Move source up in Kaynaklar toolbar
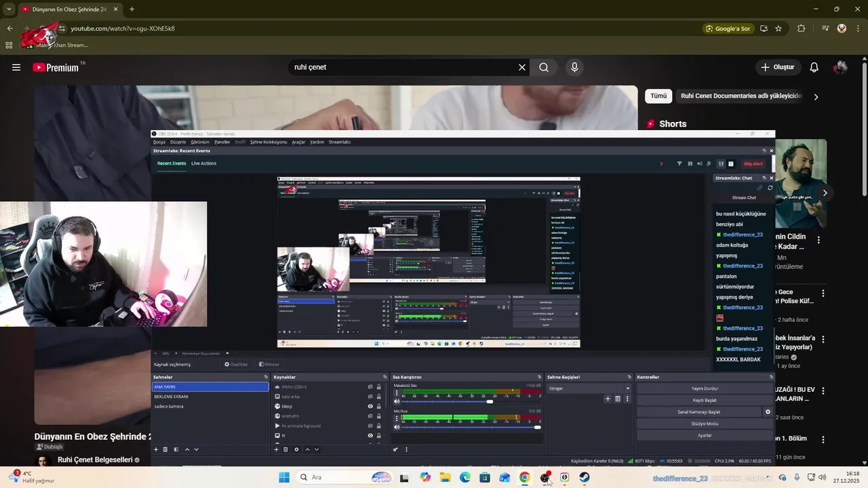Viewport: 868px width, 488px height. (x=307, y=449)
